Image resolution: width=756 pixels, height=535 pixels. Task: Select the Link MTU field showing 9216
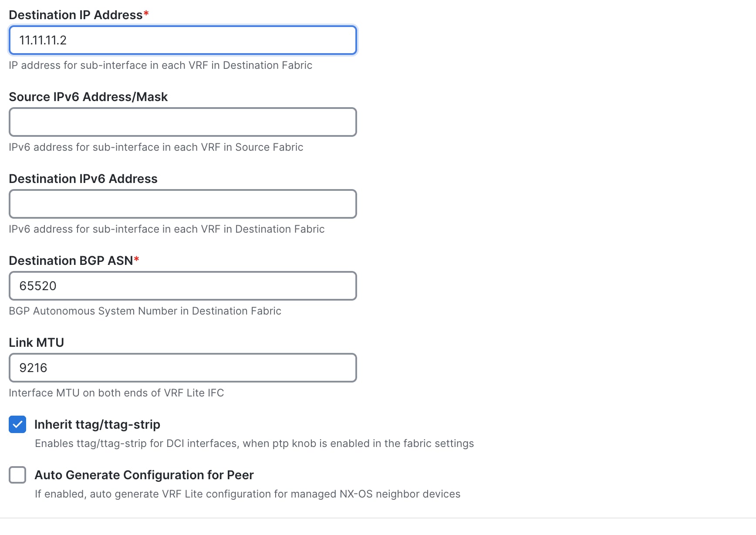coord(183,368)
